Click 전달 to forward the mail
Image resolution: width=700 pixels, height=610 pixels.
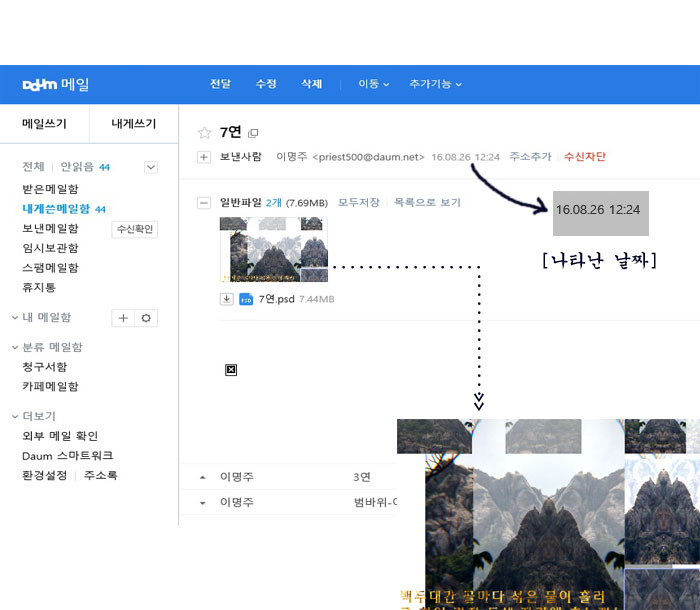pos(221,84)
